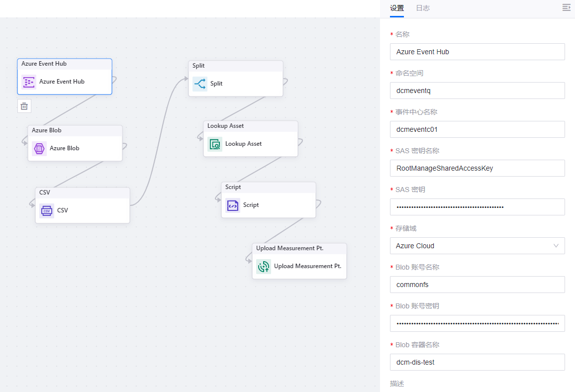Switch to the 设置 tab
Viewport: 575px width, 392px height.
tap(397, 8)
